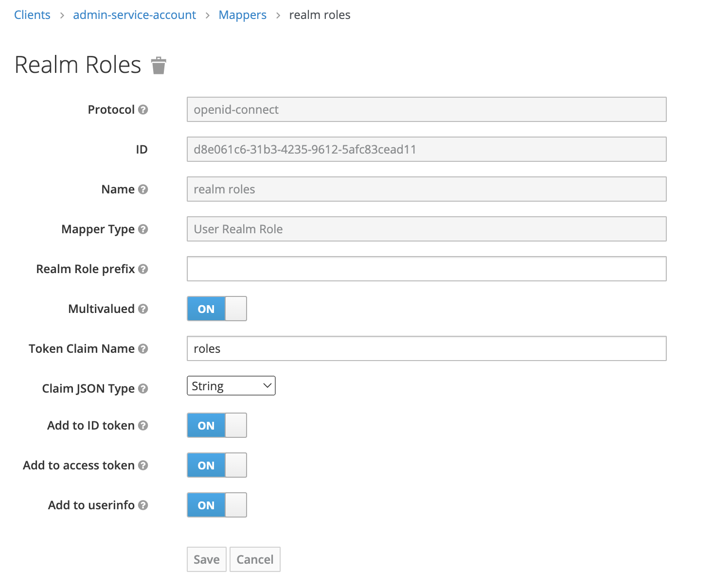Click the help icon beside Realm Role prefix

coord(143,269)
